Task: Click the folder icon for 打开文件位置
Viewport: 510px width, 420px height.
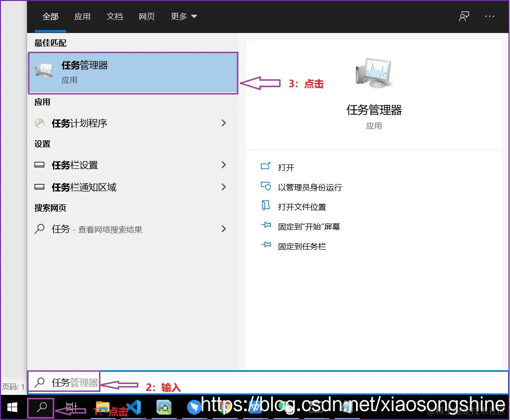Action: click(266, 205)
